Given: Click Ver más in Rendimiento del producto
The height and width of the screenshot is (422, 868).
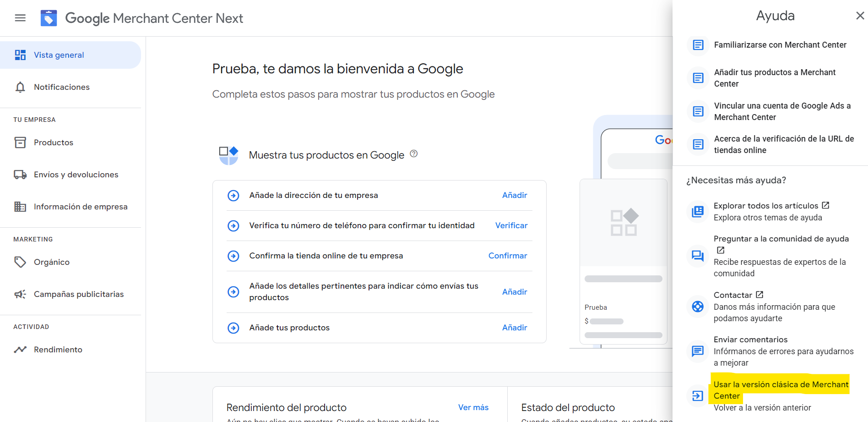Looking at the screenshot, I should click(x=473, y=407).
